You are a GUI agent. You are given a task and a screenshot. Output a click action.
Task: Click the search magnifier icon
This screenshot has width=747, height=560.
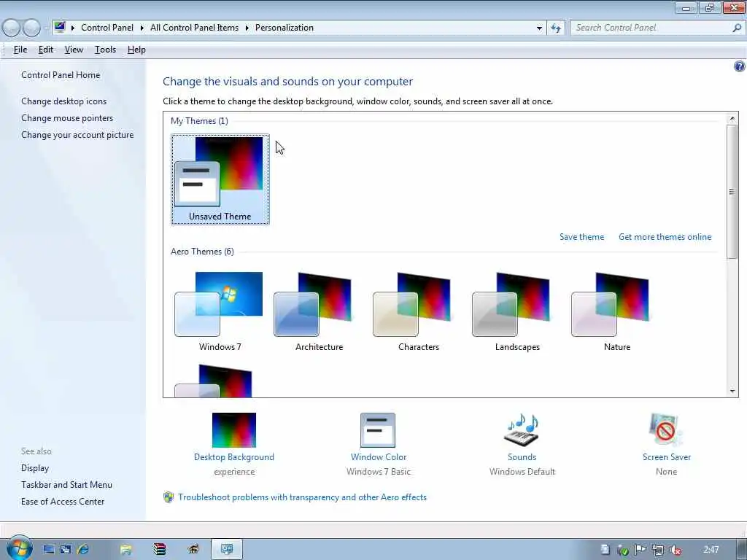pos(737,28)
